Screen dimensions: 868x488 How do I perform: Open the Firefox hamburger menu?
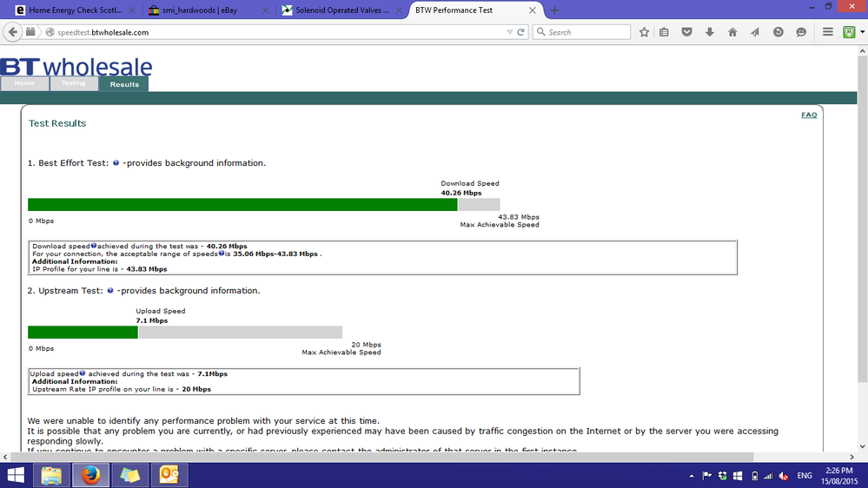[827, 32]
